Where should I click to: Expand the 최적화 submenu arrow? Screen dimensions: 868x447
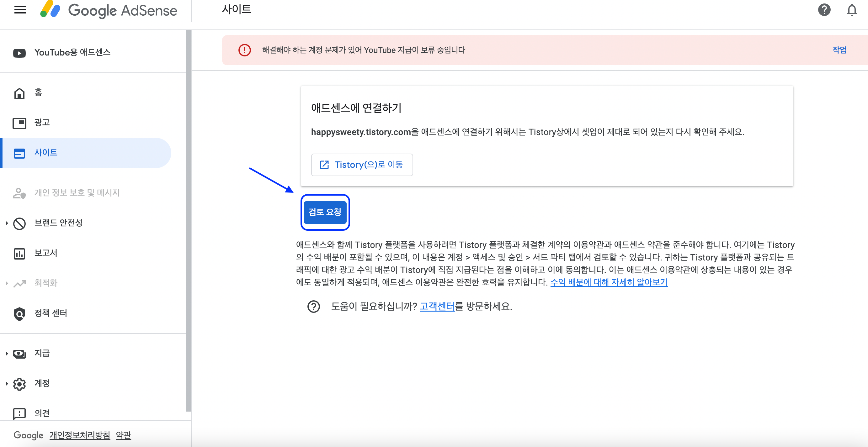click(x=7, y=283)
